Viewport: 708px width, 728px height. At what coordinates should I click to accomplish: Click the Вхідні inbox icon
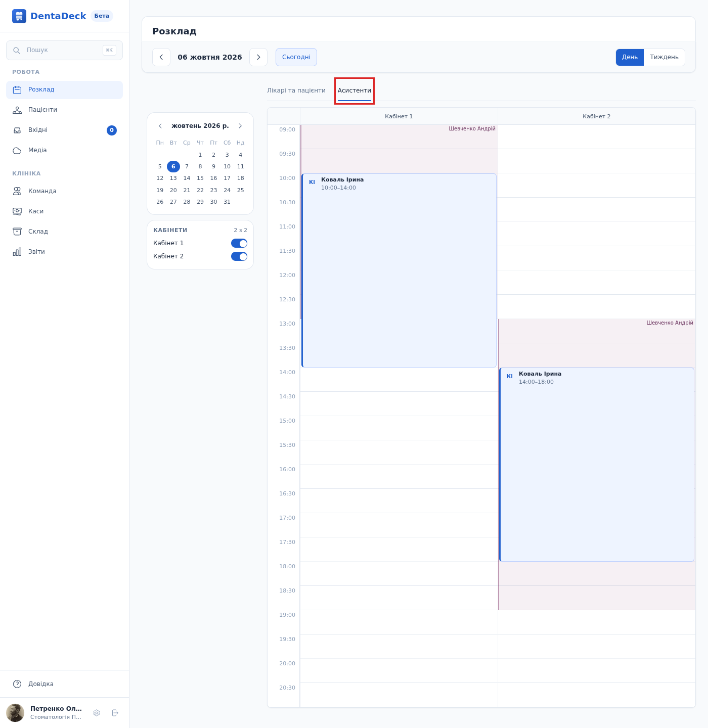[x=17, y=130]
